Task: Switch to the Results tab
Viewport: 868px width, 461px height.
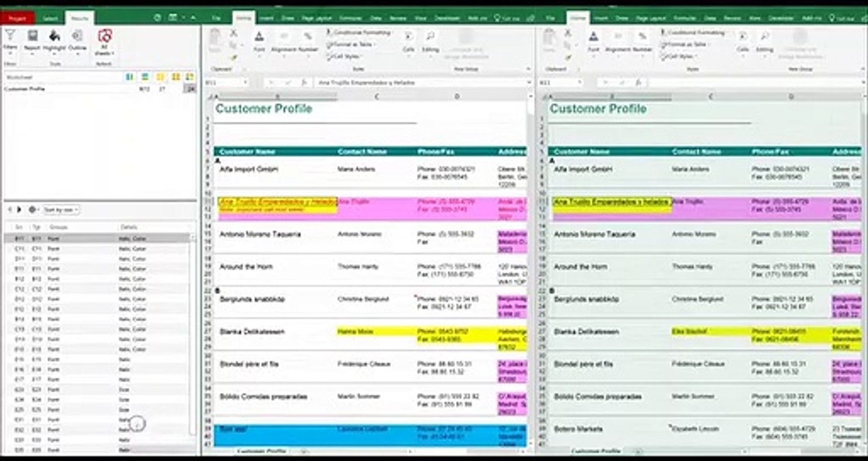Action: click(79, 19)
